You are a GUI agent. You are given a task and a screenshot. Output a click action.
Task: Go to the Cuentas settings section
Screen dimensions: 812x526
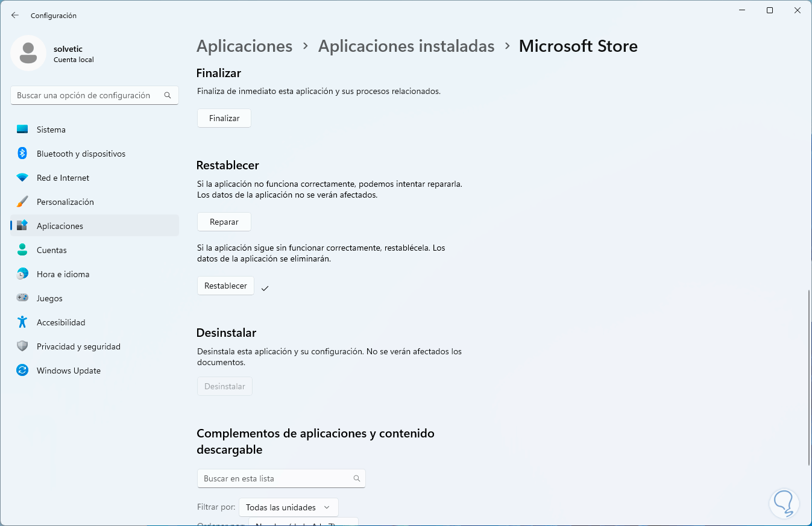coord(52,250)
